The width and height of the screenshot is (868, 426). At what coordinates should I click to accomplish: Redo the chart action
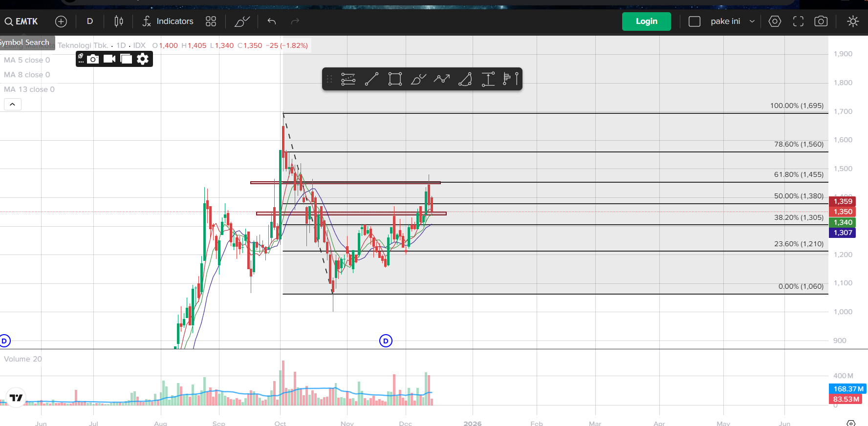tap(295, 21)
